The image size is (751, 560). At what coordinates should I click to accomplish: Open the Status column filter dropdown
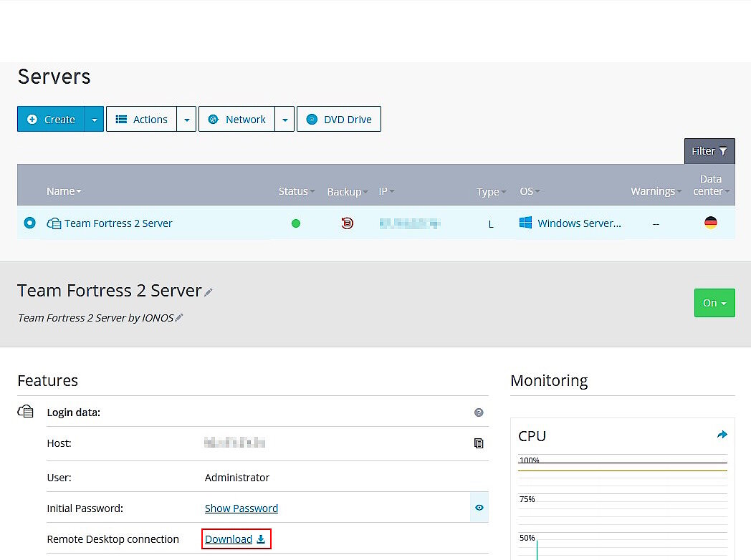(312, 191)
